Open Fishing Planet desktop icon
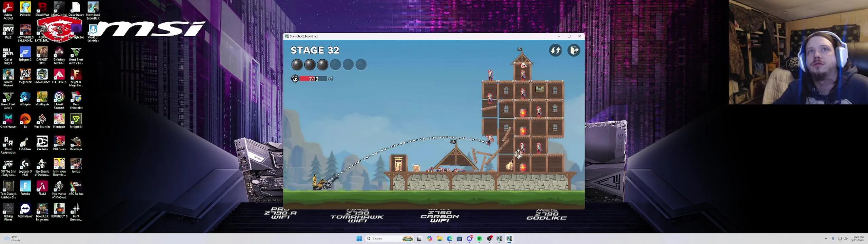This screenshot has height=244, width=868. point(8,212)
